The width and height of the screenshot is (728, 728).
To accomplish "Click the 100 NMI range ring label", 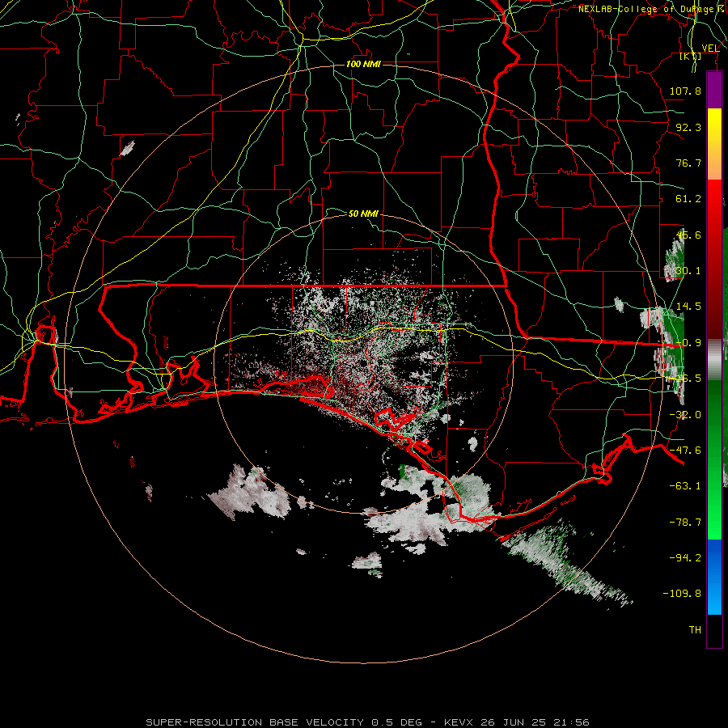I will [x=363, y=64].
